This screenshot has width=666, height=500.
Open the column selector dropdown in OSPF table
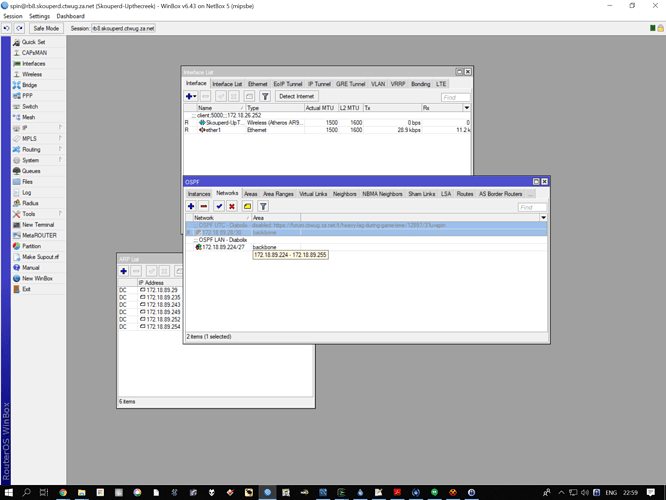(x=544, y=217)
